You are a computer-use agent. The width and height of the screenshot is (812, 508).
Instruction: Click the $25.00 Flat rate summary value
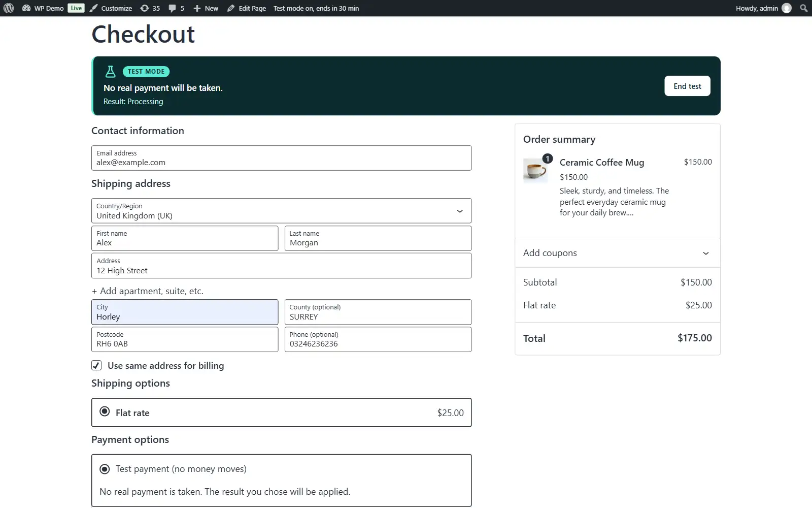tap(699, 305)
